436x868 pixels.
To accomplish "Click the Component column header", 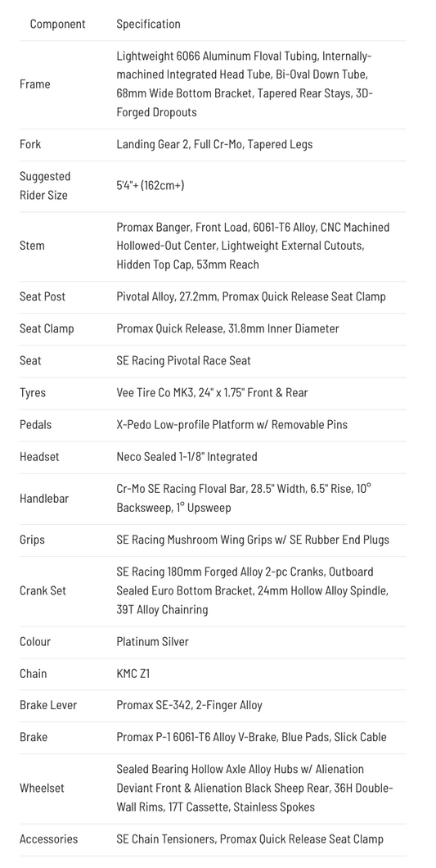I will tap(57, 24).
